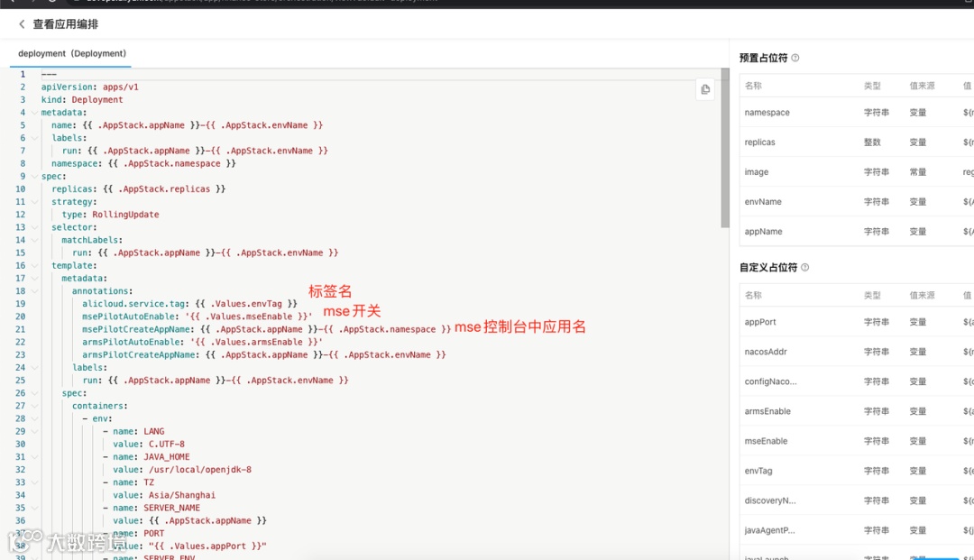Collapse the containers block at line 27

[35, 406]
